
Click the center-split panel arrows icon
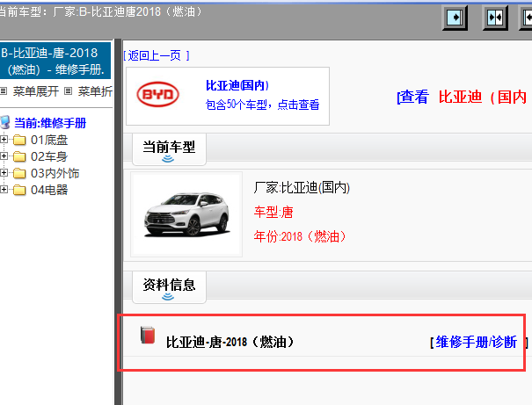coord(495,18)
